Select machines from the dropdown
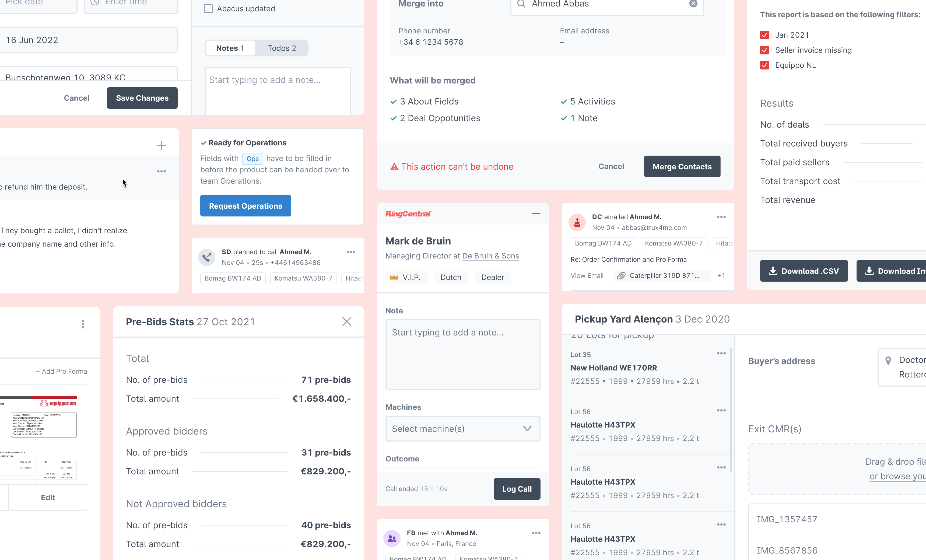This screenshot has height=560, width=926. coord(463,428)
